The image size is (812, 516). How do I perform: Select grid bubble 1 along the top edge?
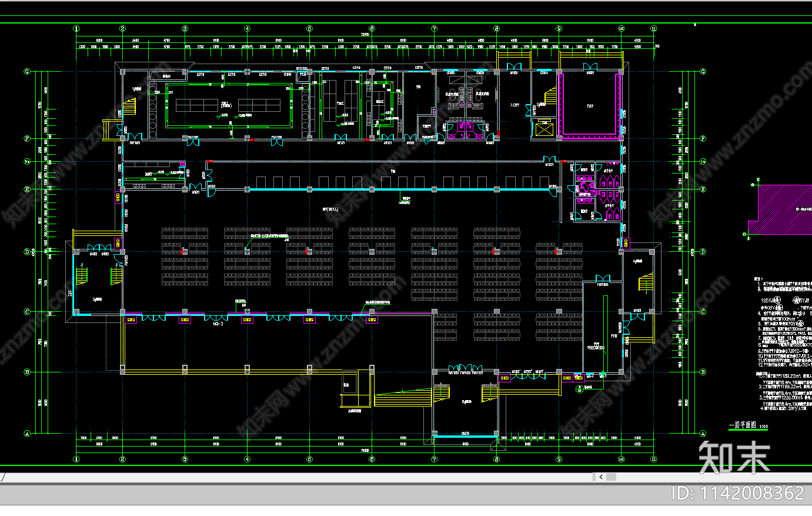(76, 28)
